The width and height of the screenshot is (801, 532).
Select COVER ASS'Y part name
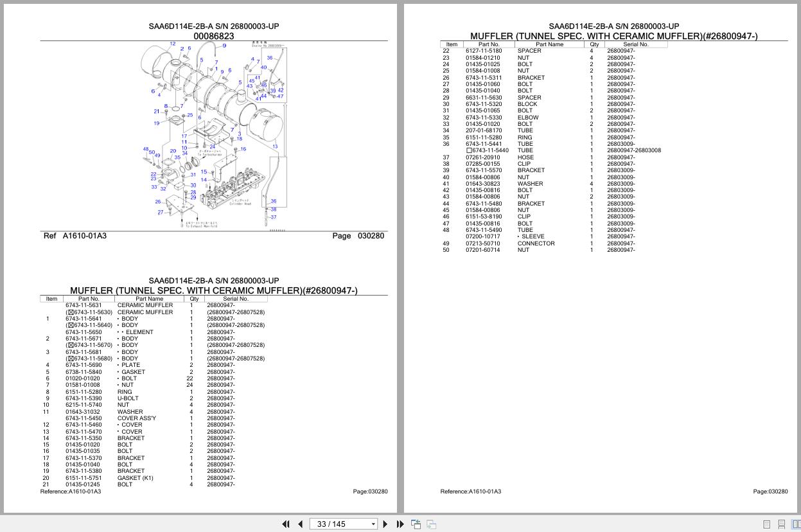click(136, 418)
